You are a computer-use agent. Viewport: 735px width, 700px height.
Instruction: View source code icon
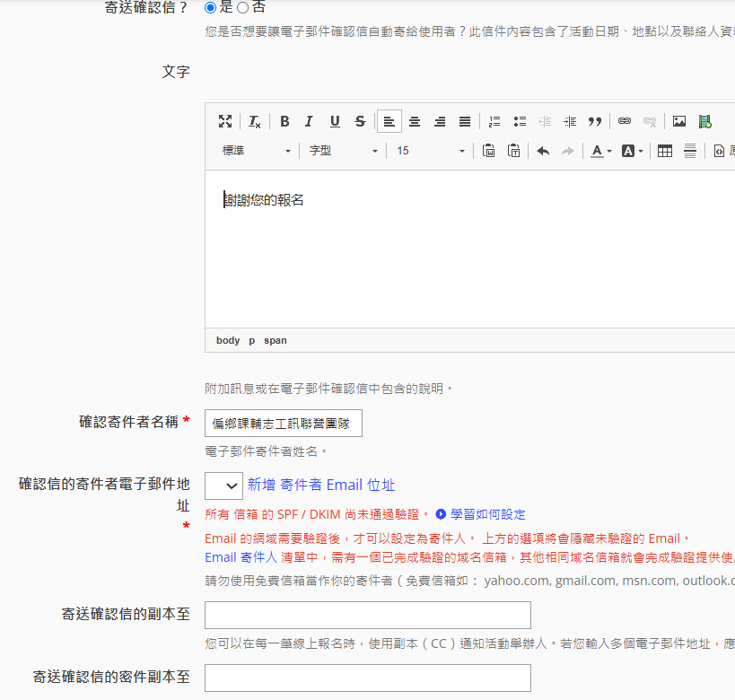pyautogui.click(x=719, y=151)
